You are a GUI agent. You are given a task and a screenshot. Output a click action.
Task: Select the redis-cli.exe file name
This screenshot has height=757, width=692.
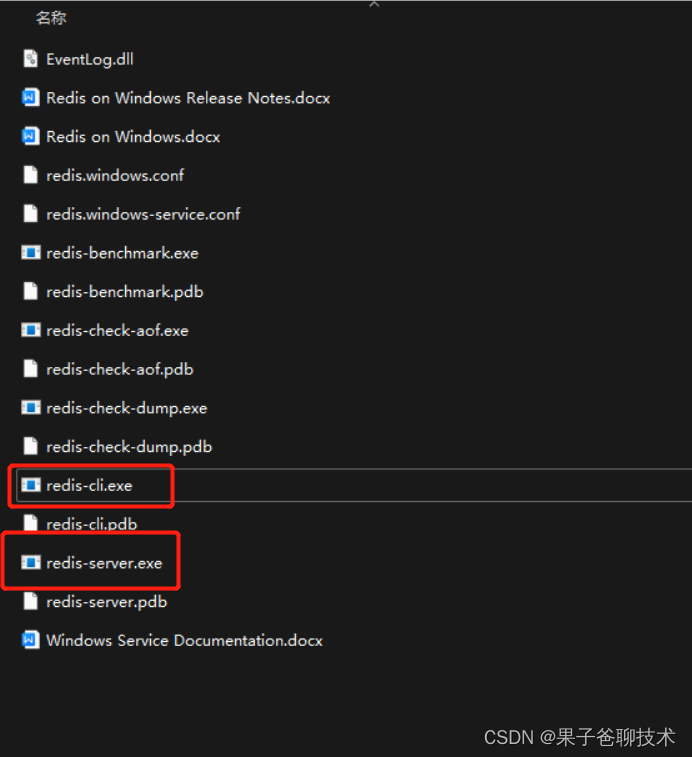click(89, 485)
